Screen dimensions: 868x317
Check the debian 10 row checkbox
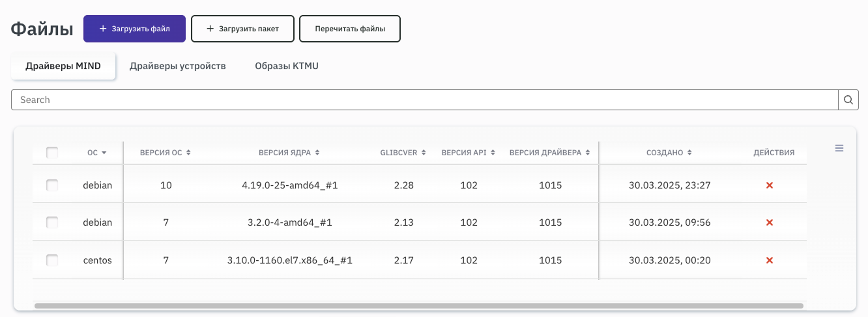(52, 185)
